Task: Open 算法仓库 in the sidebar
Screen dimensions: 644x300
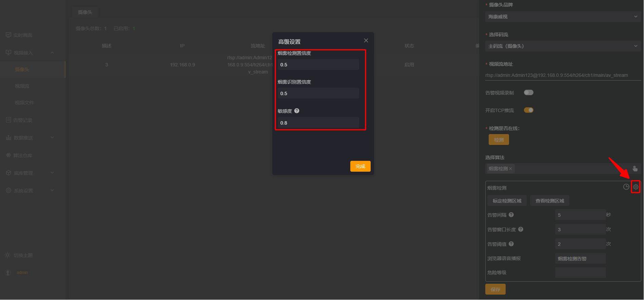Action: point(22,155)
